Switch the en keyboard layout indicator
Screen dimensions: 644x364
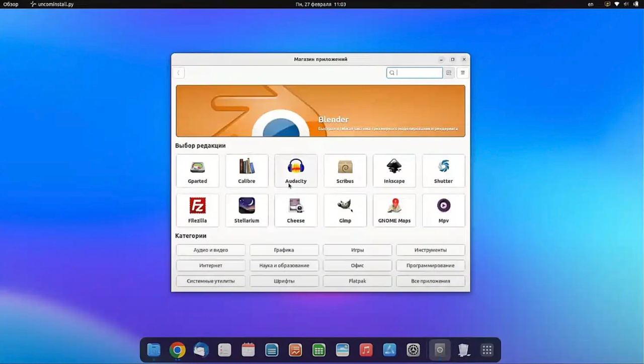tap(591, 4)
